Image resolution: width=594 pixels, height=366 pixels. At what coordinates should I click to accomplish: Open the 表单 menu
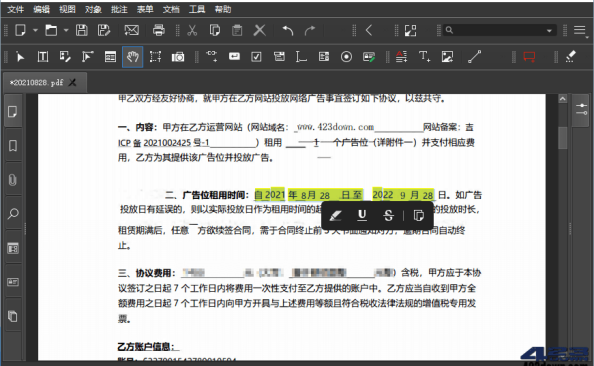click(x=145, y=9)
